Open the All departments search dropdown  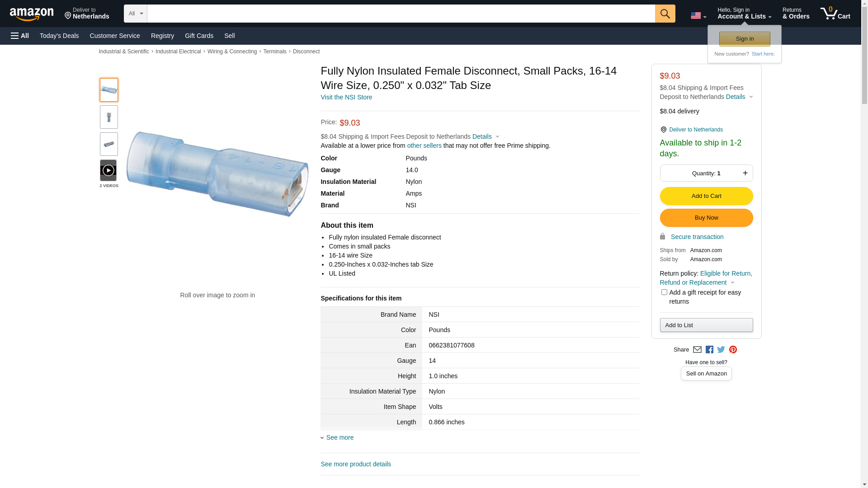tap(135, 14)
